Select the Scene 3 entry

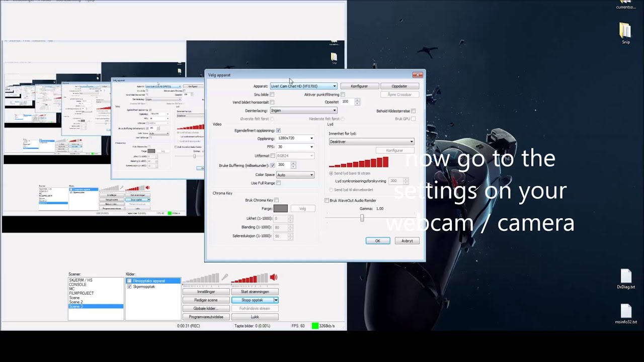(96, 307)
